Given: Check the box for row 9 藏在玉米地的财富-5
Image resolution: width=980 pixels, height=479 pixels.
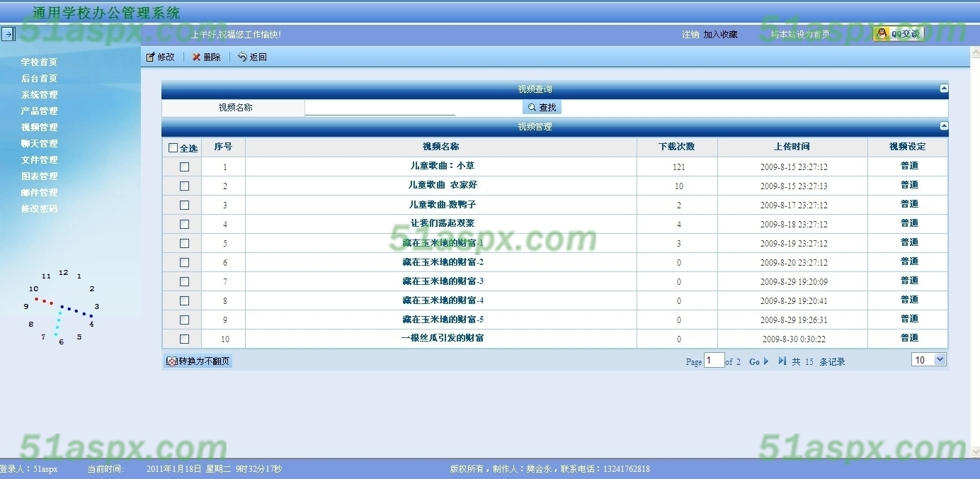Looking at the screenshot, I should coord(184,320).
